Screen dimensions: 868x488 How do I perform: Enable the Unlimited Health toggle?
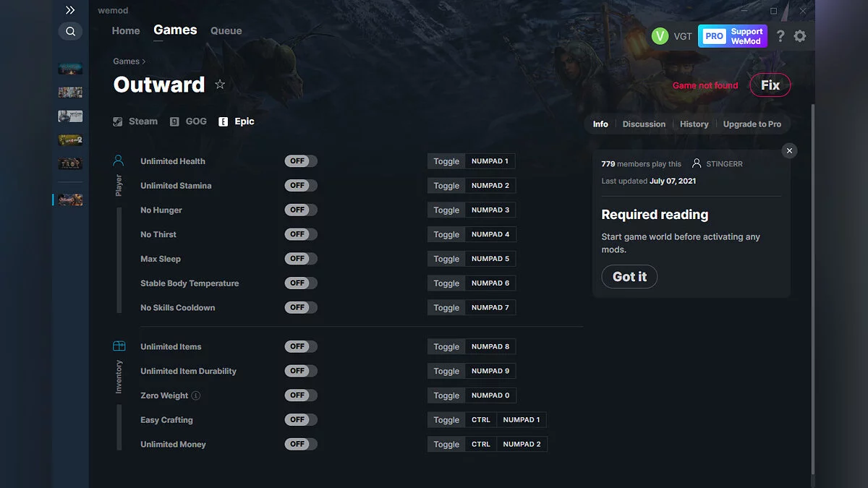(300, 160)
